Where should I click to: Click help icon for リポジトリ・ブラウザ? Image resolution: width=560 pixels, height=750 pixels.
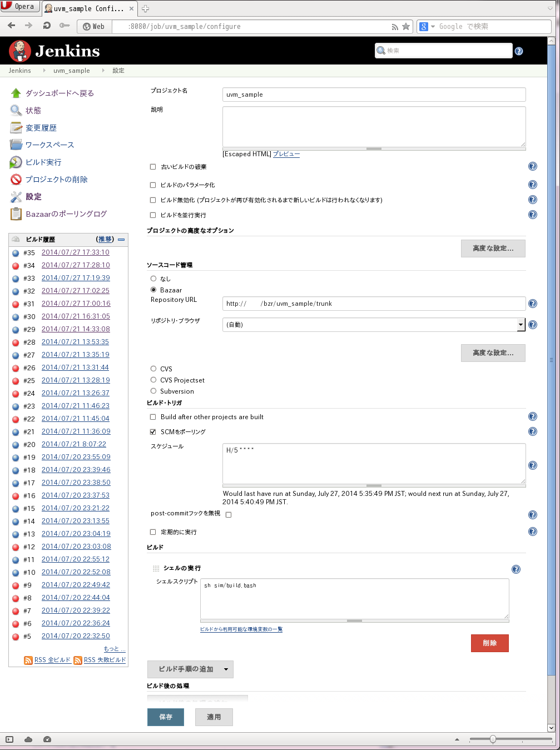[533, 325]
